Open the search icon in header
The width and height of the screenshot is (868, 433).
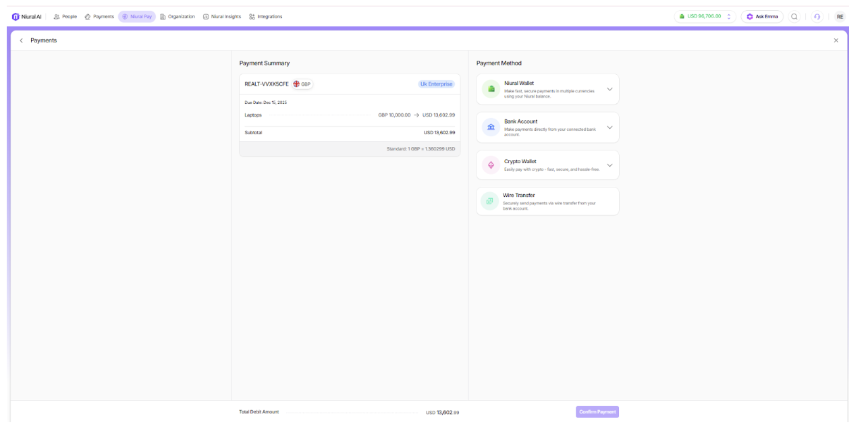coord(794,17)
